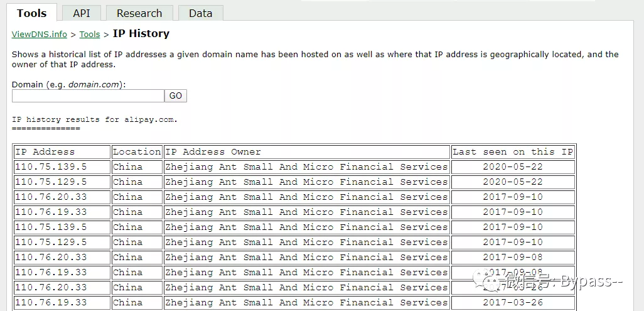Focus the Domain input field

point(88,96)
